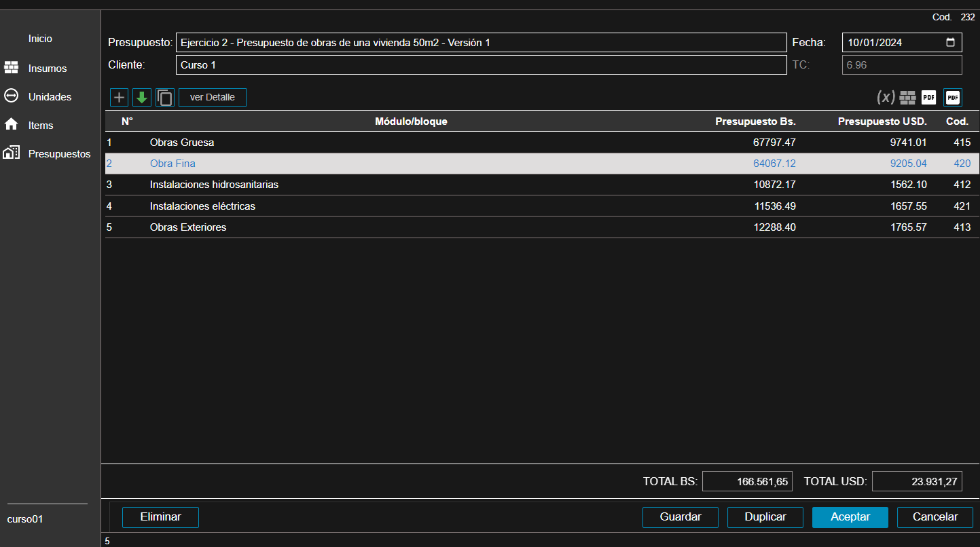The image size is (980, 547).
Task: Open Unidades from the sidebar
Action: coord(50,97)
